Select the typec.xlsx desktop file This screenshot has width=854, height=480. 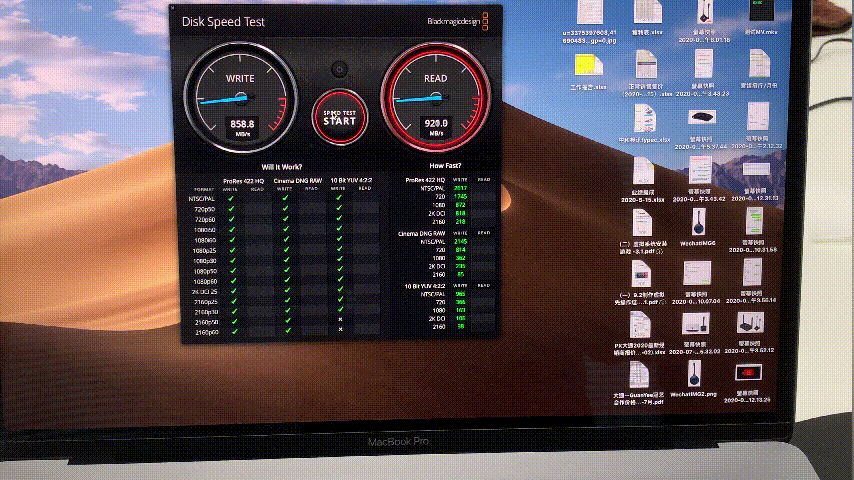point(645,124)
